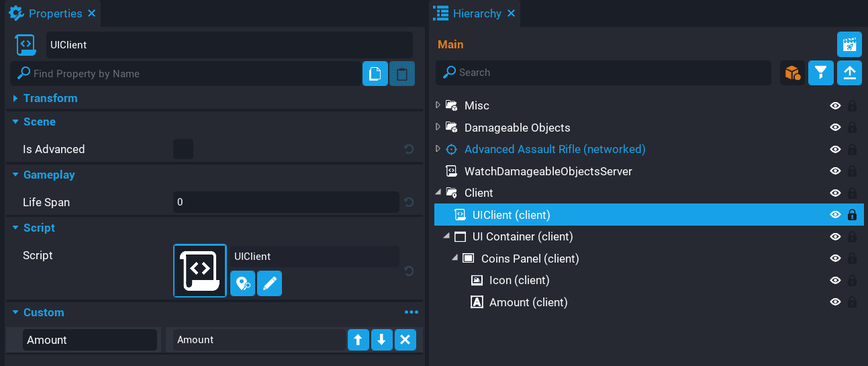This screenshot has width=868, height=366.
Task: Expand the Damageable Objects folder
Action: tap(438, 128)
